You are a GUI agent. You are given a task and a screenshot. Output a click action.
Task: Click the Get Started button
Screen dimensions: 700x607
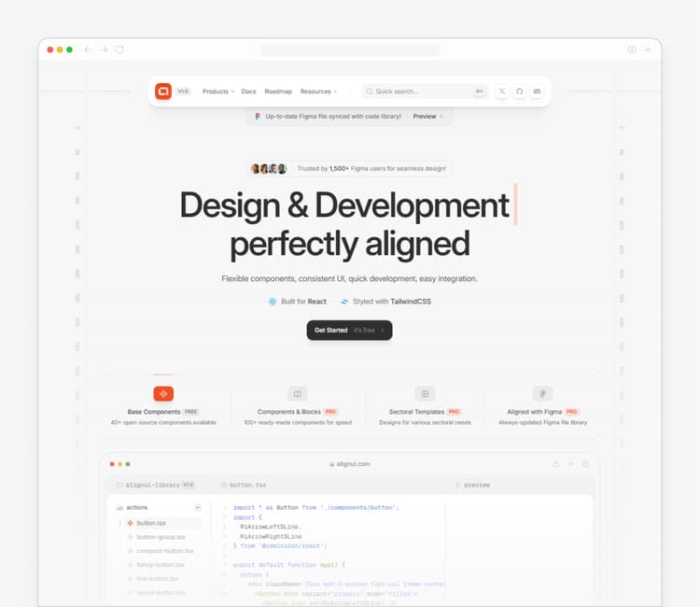pos(349,331)
